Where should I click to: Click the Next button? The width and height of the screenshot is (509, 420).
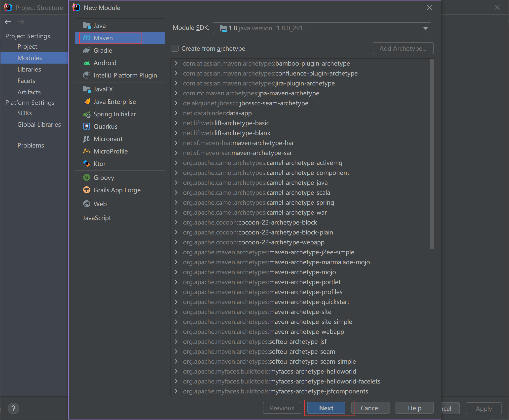click(x=326, y=408)
